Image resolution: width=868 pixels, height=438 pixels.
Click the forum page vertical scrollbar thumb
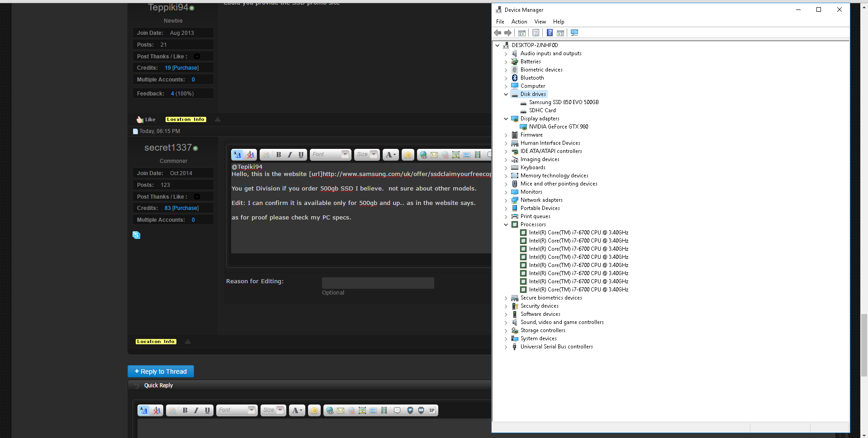tap(864, 346)
